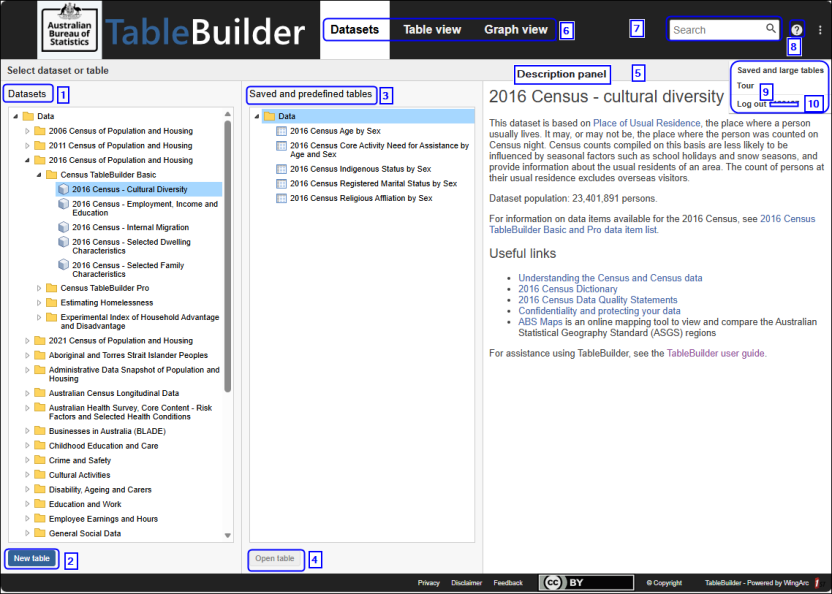
Task: Click Data folder icon in saved tables panel
Action: point(270,116)
